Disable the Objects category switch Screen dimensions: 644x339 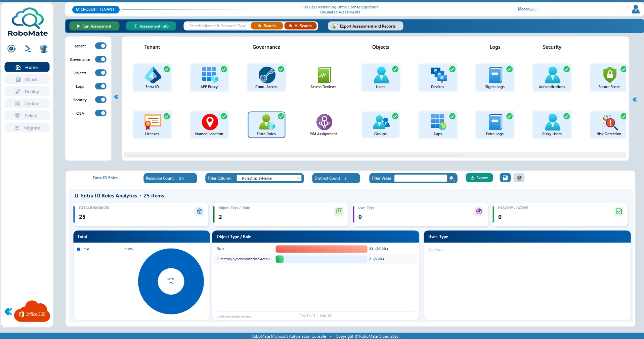101,73
